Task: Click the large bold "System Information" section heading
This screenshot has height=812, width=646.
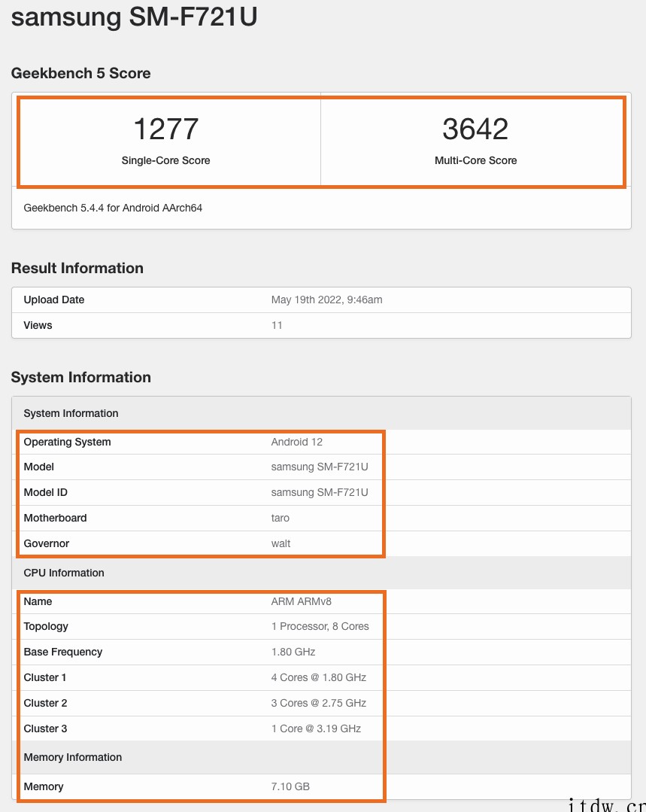Action: pos(80,377)
